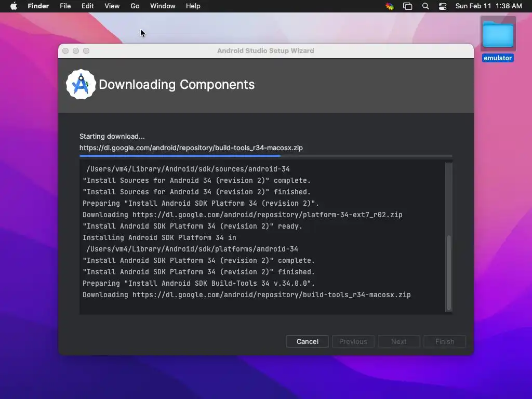Minimize the Setup Wizard window
Screen dimensions: 532x399
[76, 51]
